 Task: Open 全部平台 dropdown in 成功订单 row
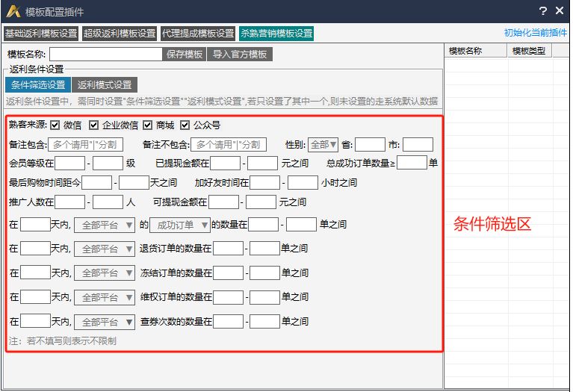pyautogui.click(x=105, y=225)
